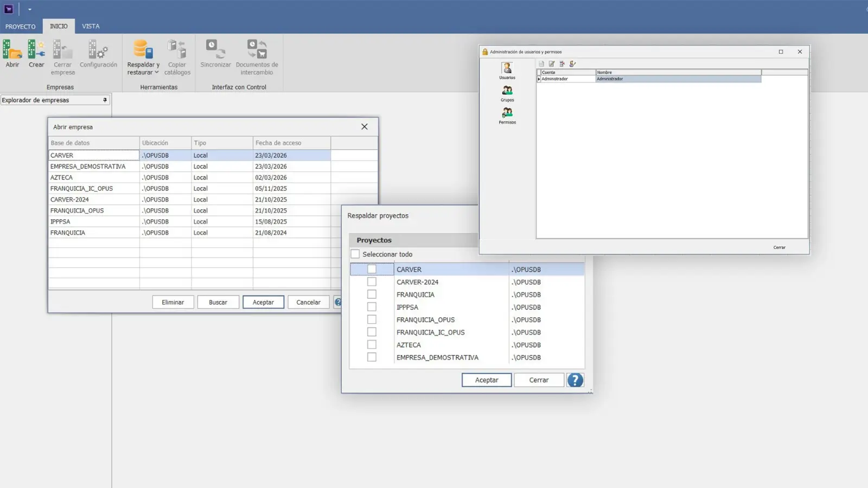Open the quick access toolbar dropdown arrow

click(30, 9)
